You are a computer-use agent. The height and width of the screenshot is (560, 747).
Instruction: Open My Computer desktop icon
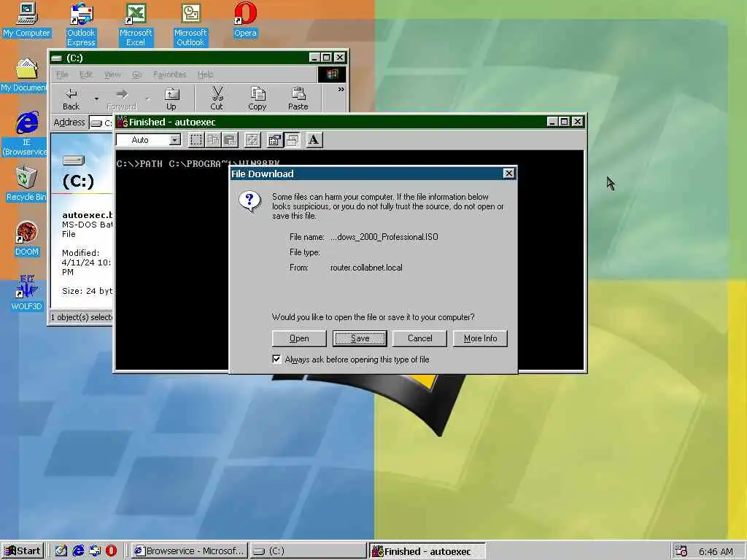26,20
